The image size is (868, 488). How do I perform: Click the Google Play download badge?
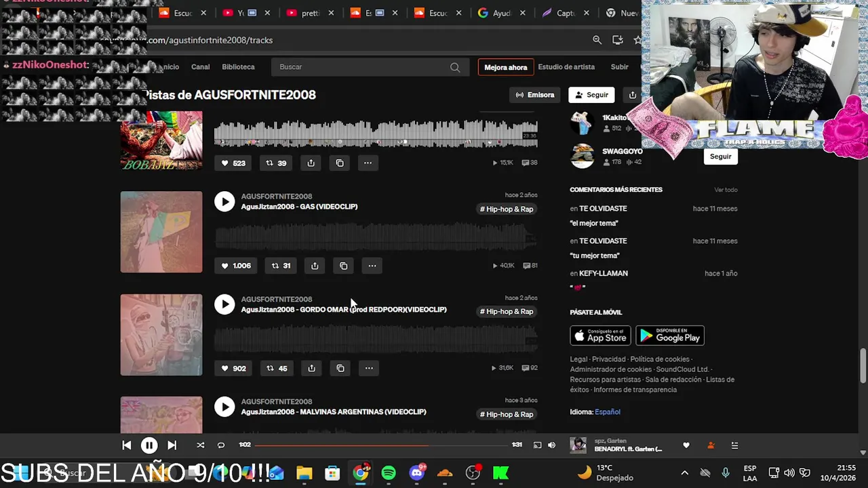click(x=670, y=335)
